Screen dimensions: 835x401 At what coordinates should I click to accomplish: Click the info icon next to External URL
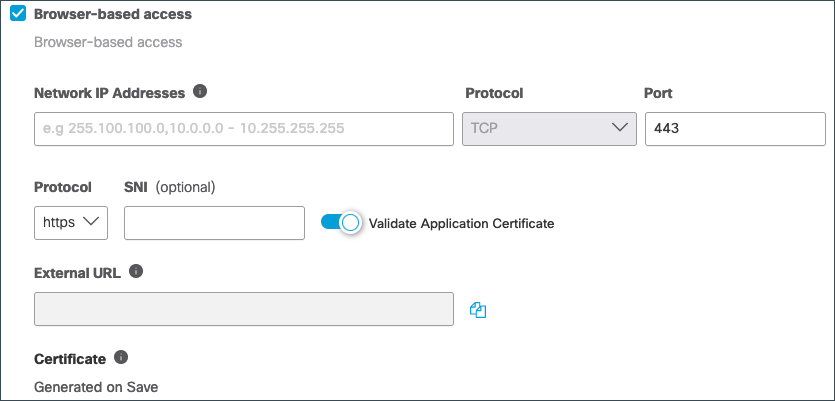coord(136,272)
